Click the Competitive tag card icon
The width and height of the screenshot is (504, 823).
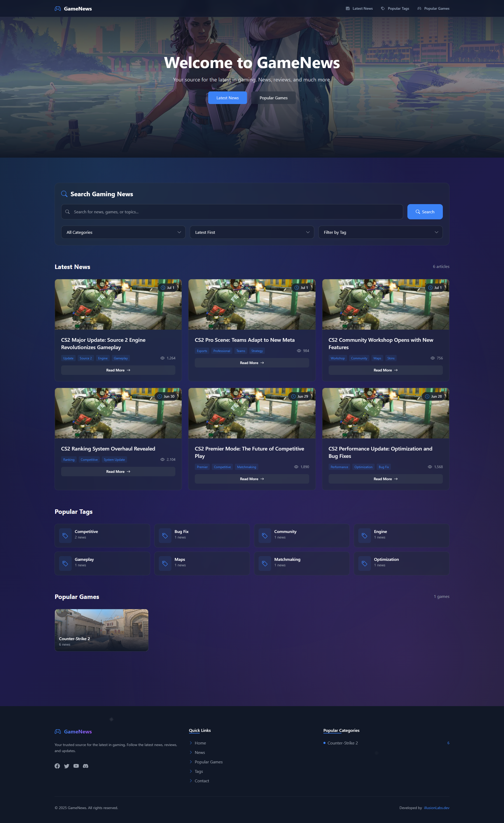65,536
